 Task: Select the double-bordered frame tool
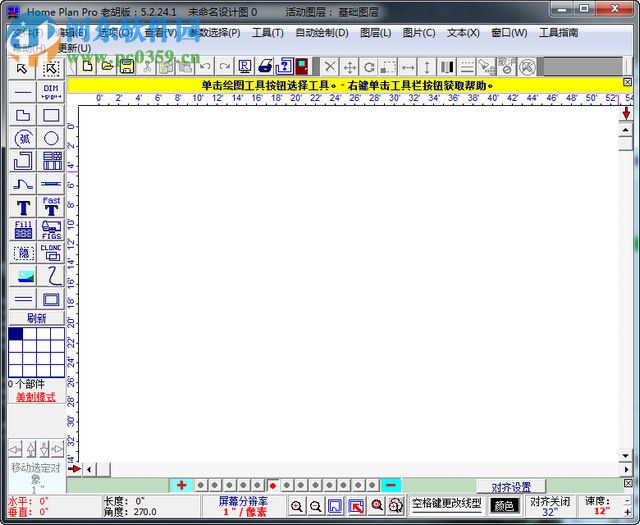[51, 299]
